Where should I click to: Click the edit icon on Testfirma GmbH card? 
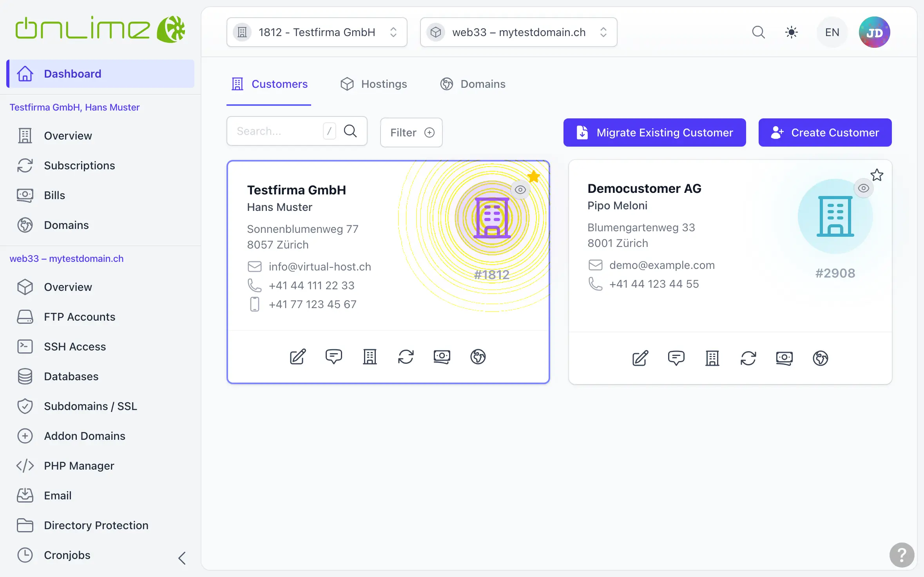(x=298, y=357)
